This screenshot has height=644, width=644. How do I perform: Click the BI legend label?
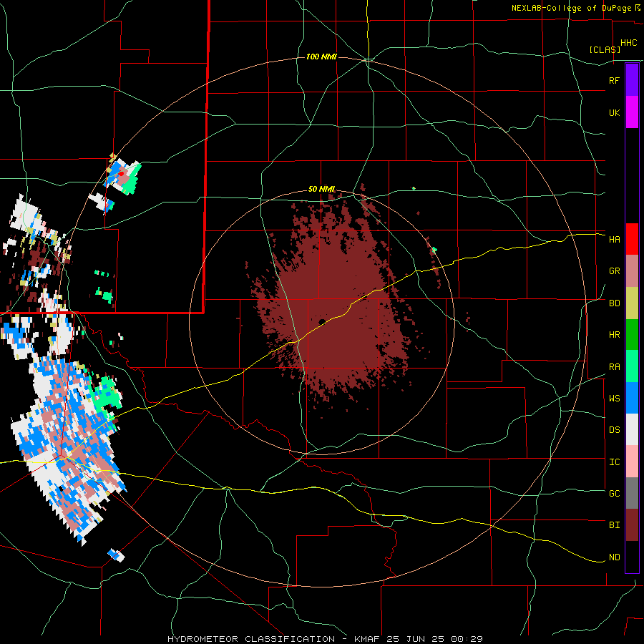[614, 525]
